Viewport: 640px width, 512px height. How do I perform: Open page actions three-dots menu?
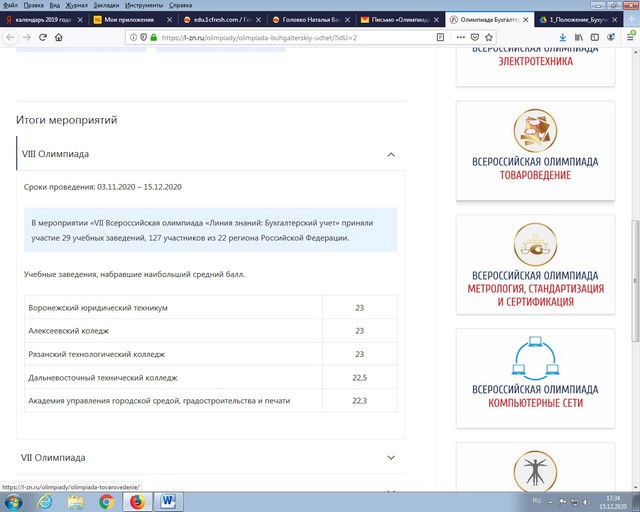(461, 38)
